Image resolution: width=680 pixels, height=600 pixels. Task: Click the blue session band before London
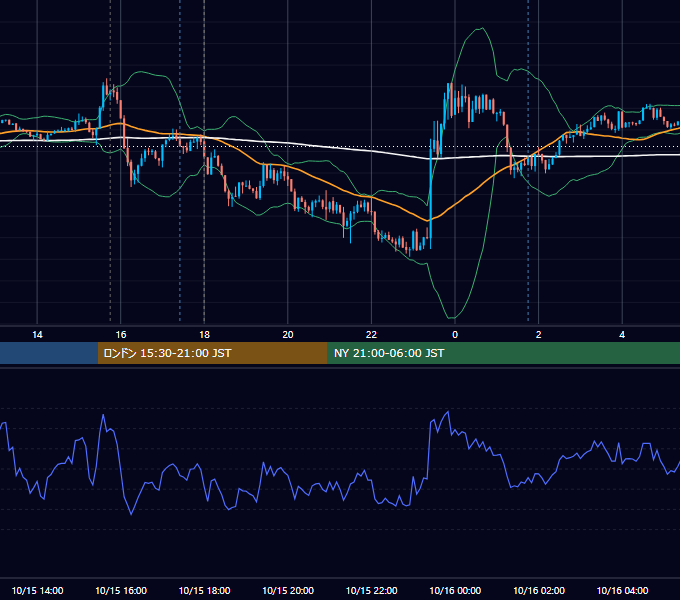[x=49, y=353]
